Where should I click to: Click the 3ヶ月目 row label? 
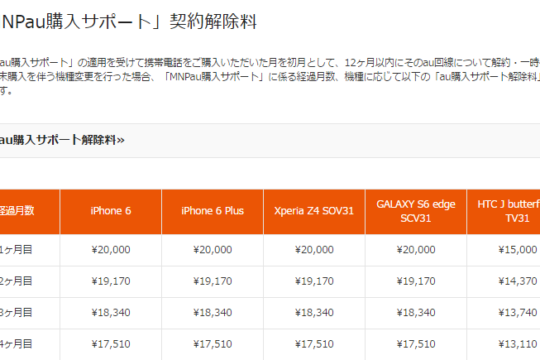(x=16, y=312)
